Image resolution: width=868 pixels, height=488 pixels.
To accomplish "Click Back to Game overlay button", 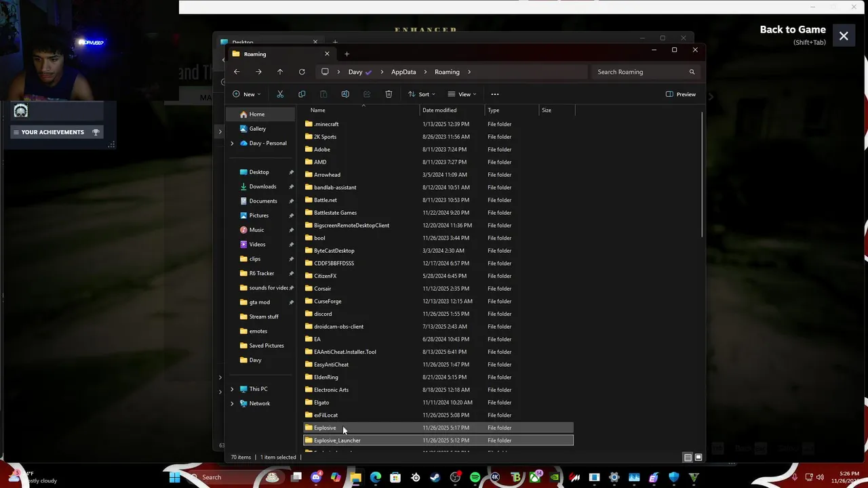I will point(793,30).
